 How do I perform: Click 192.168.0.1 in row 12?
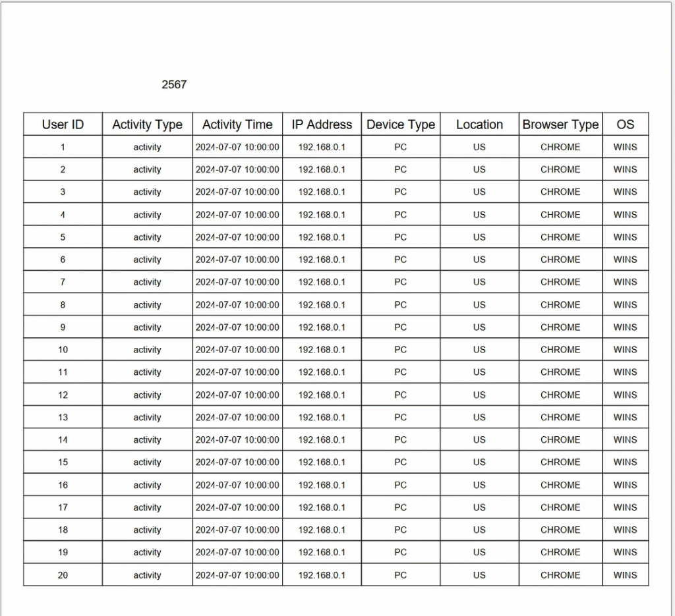322,395
